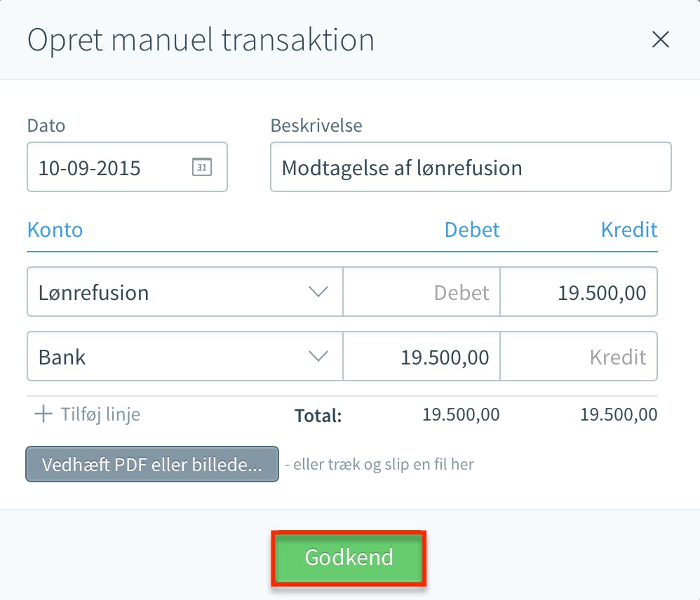The image size is (700, 600).
Task: Open the Bank account selector
Action: tap(185, 356)
